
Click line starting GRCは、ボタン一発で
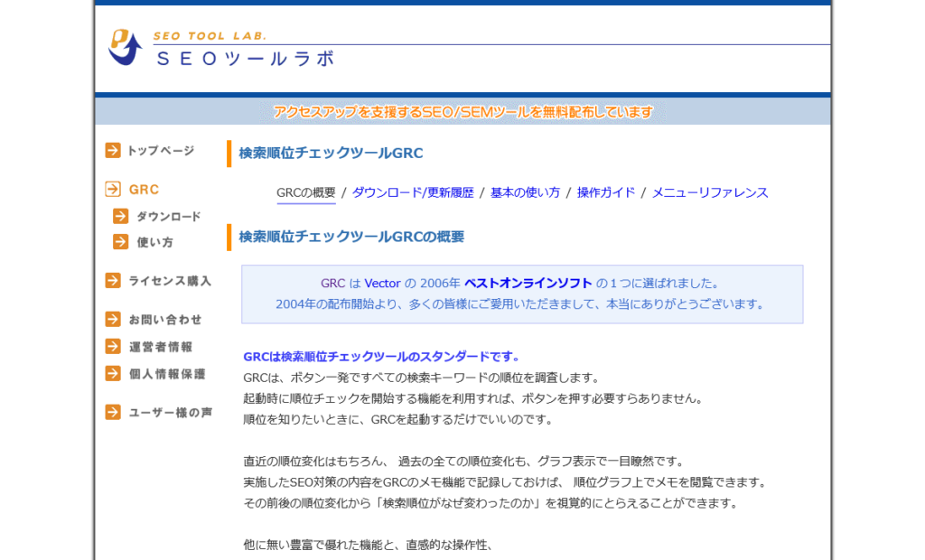423,378
